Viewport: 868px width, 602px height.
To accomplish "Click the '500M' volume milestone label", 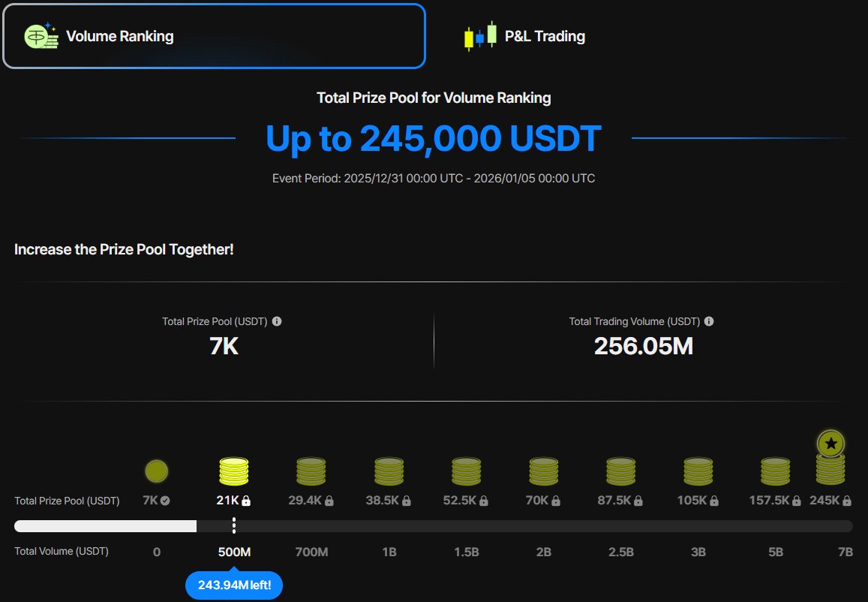I will point(234,552).
